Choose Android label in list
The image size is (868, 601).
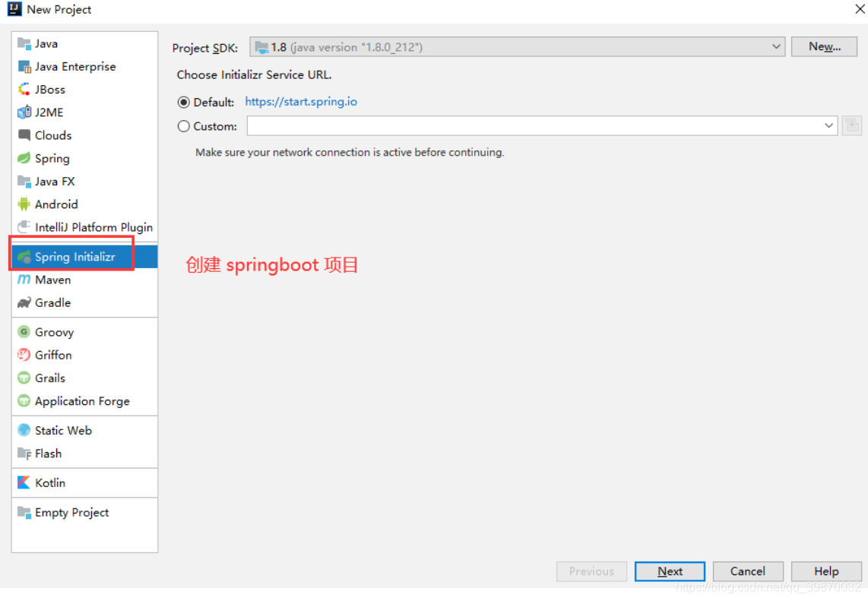(x=56, y=204)
